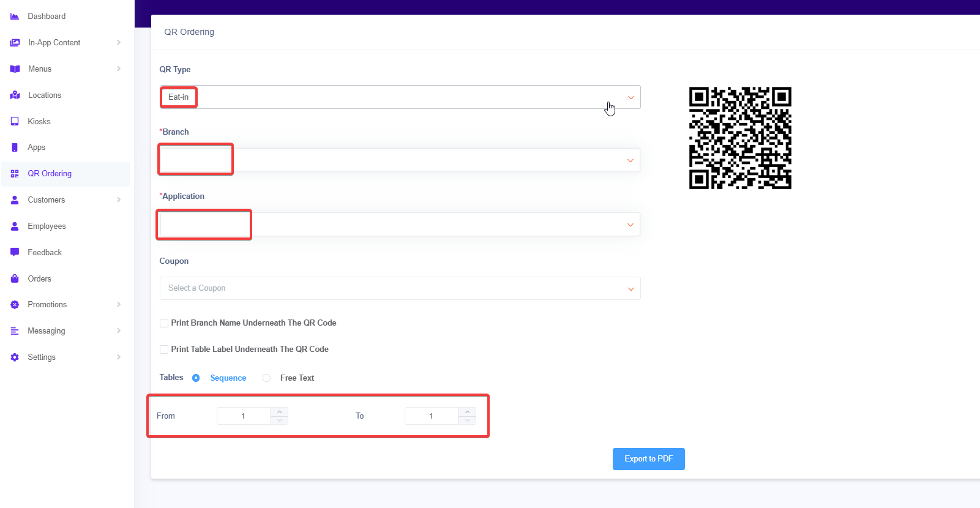Check Print Table Label Underneath QR Code
The image size is (980, 508).
(x=164, y=349)
